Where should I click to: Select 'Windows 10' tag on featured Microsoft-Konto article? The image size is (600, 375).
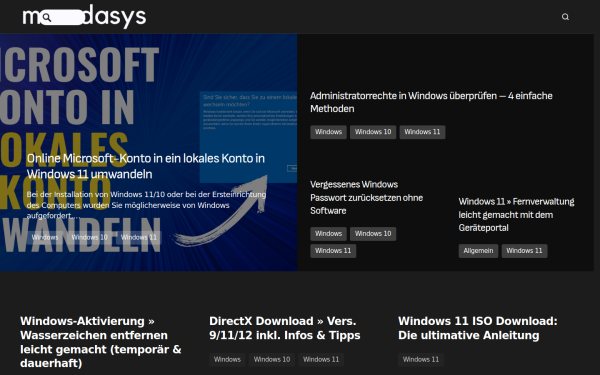pos(90,237)
